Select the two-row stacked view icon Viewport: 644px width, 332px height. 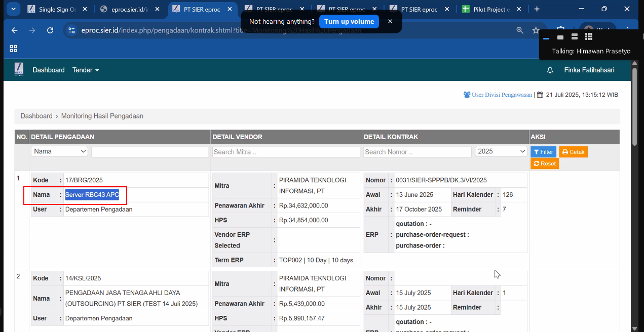point(574,36)
